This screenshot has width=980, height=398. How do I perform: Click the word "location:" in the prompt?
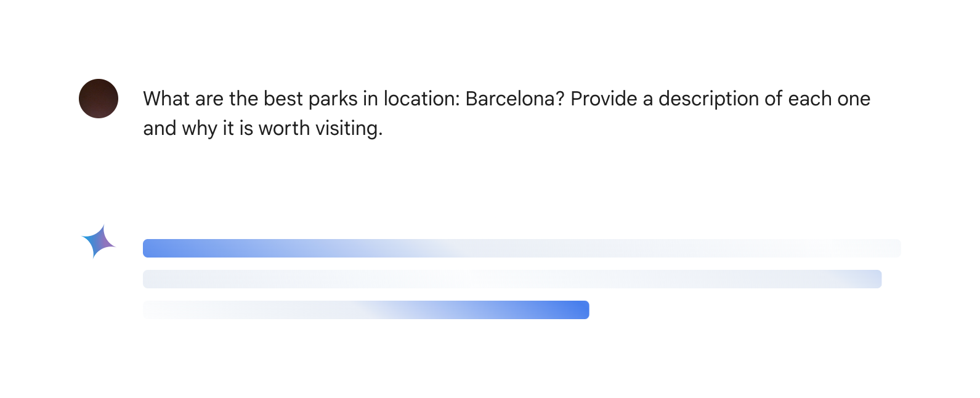coord(421,99)
